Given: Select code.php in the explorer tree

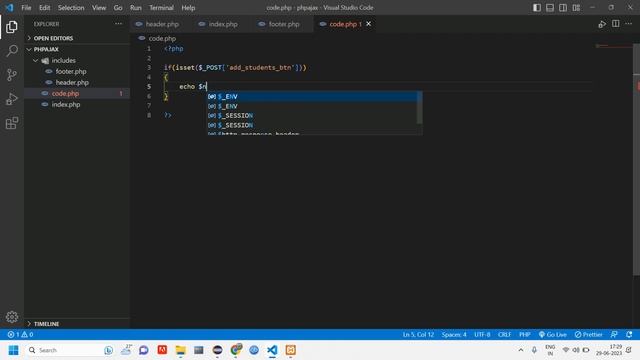Looking at the screenshot, I should tap(77, 93).
